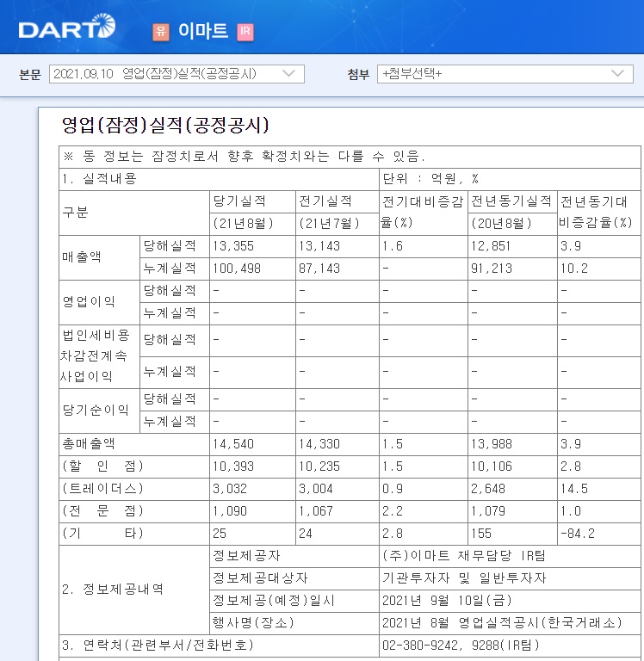Click the DART logo

66,26
